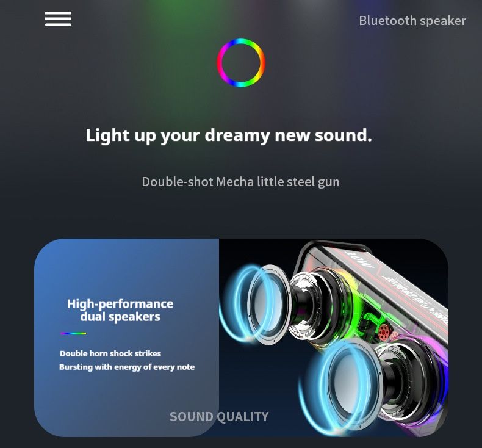Image resolution: width=482 pixels, height=448 pixels.
Task: Open the hamburger menu icon
Action: click(58, 19)
